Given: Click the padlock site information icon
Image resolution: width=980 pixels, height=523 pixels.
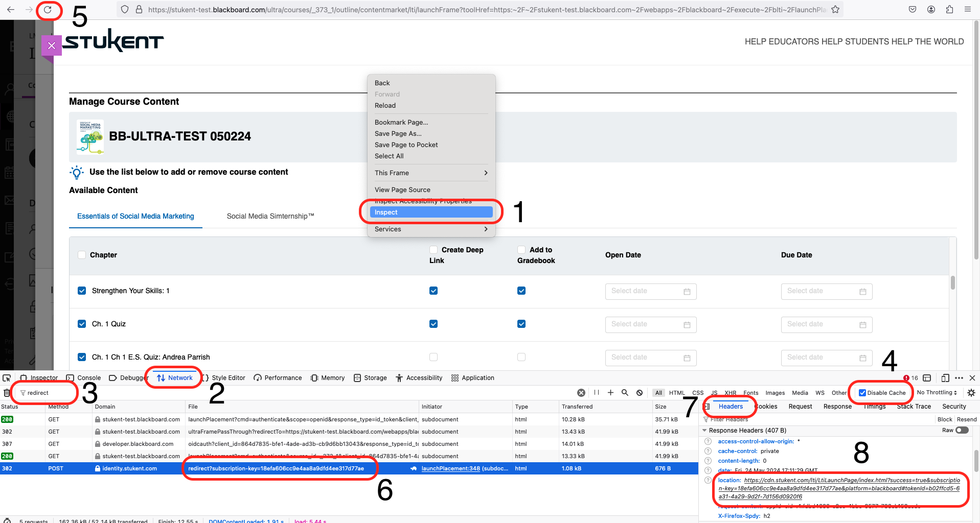Looking at the screenshot, I should tap(139, 10).
